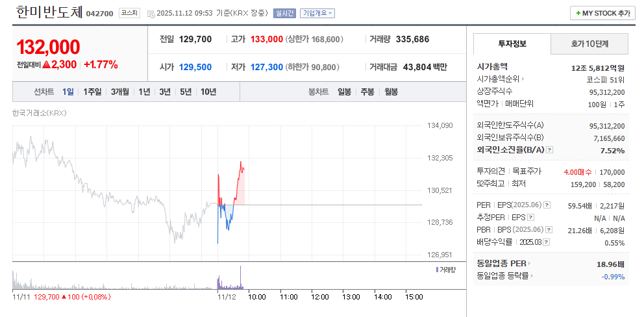Screen dimensions: 644x317
Task: Click the tallest purple volume bar
Action: pyautogui.click(x=241, y=277)
